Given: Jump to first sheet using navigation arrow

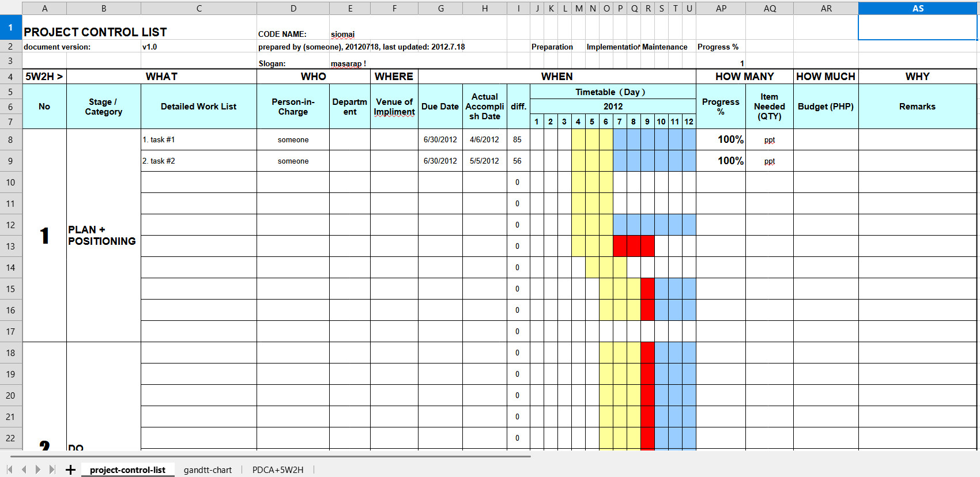Looking at the screenshot, I should click(10, 470).
